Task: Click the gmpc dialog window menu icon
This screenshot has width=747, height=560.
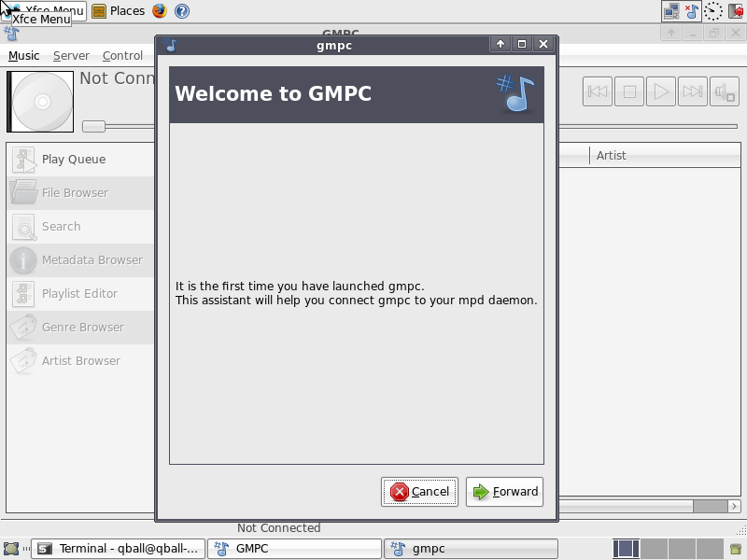Action: click(x=171, y=45)
